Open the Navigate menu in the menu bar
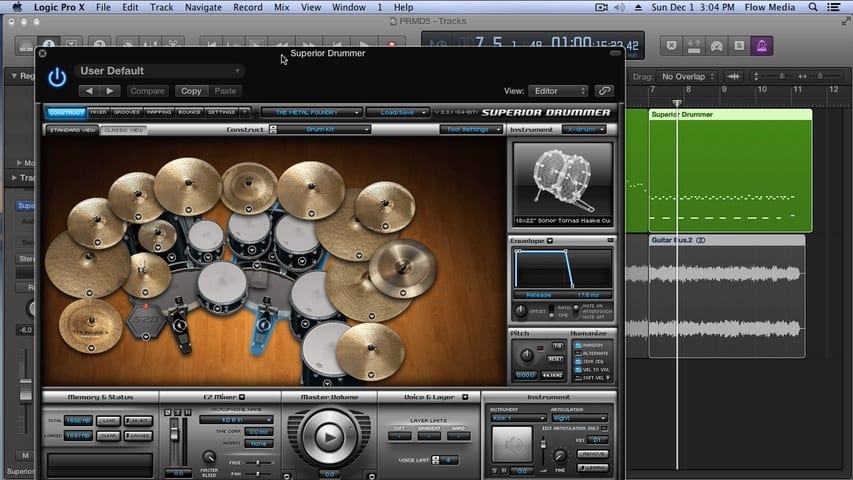This screenshot has height=480, width=853. click(203, 7)
